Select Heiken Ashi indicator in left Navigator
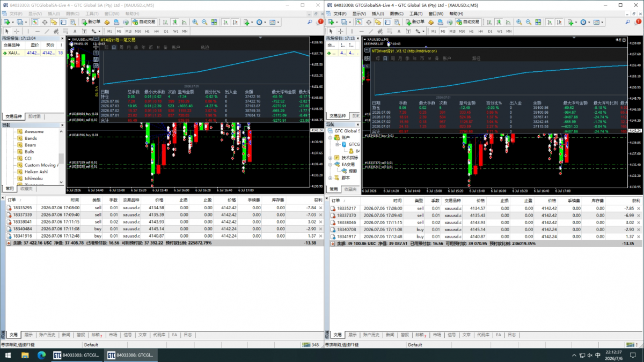644x362 pixels. click(36, 172)
